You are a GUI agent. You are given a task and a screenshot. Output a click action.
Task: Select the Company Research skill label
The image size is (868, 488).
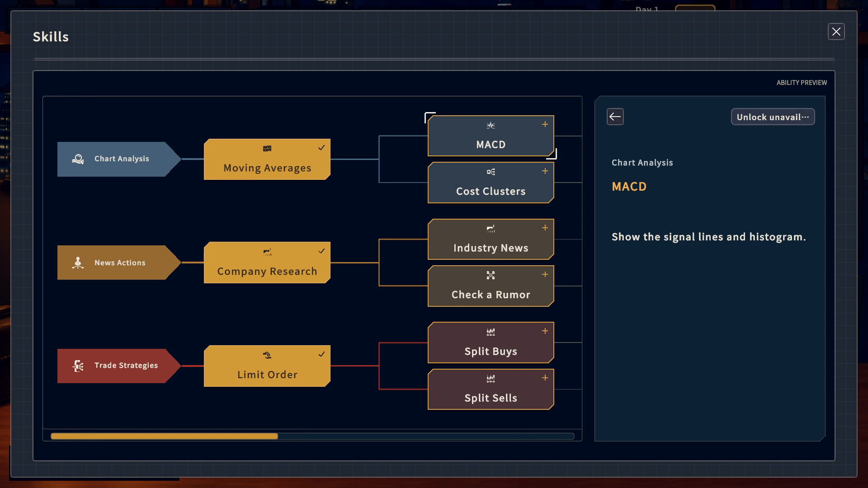click(x=267, y=272)
